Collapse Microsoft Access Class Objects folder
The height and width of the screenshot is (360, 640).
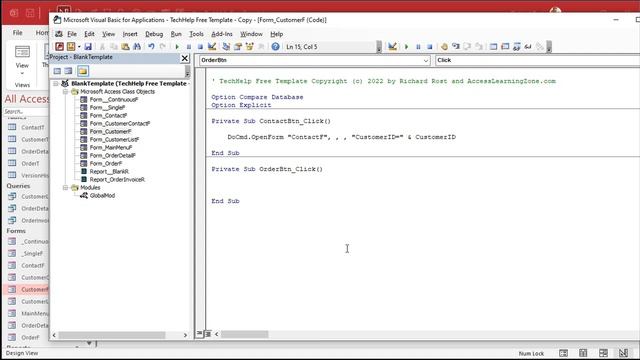point(65,91)
